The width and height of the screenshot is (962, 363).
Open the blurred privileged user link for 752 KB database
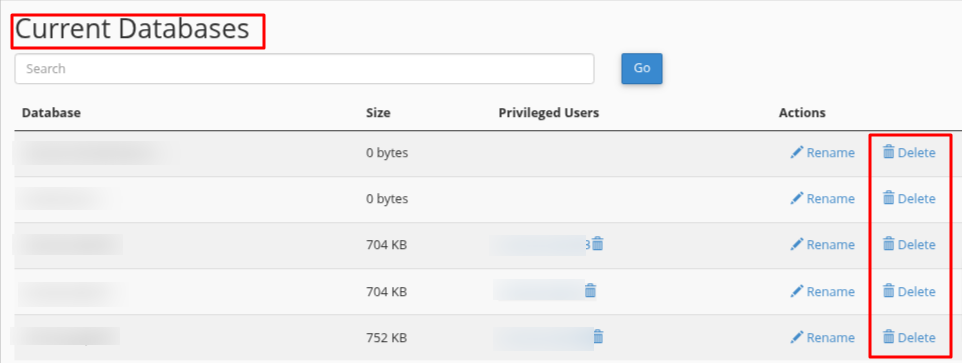tap(544, 338)
